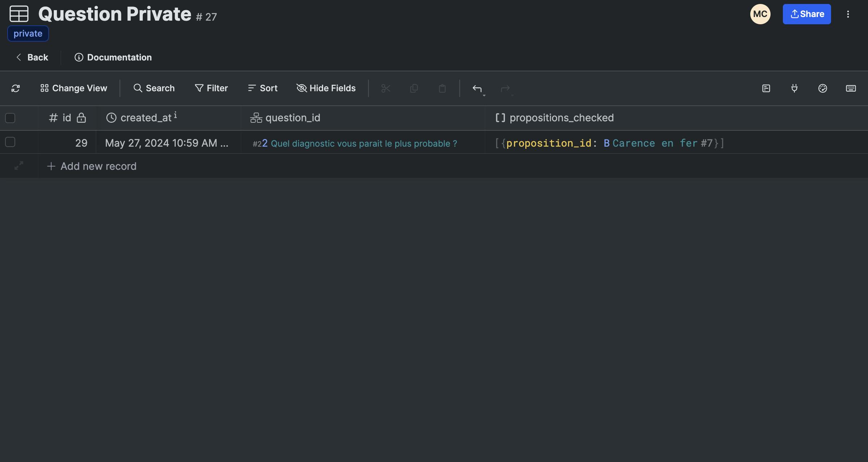Expand undo history dropdown arrow
This screenshot has width=868, height=462.
[x=484, y=95]
